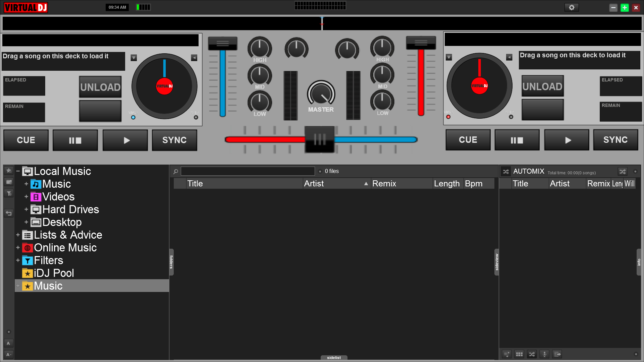Sort file list by Bpm column
Viewport: 644px width, 362px height.
pos(479,184)
